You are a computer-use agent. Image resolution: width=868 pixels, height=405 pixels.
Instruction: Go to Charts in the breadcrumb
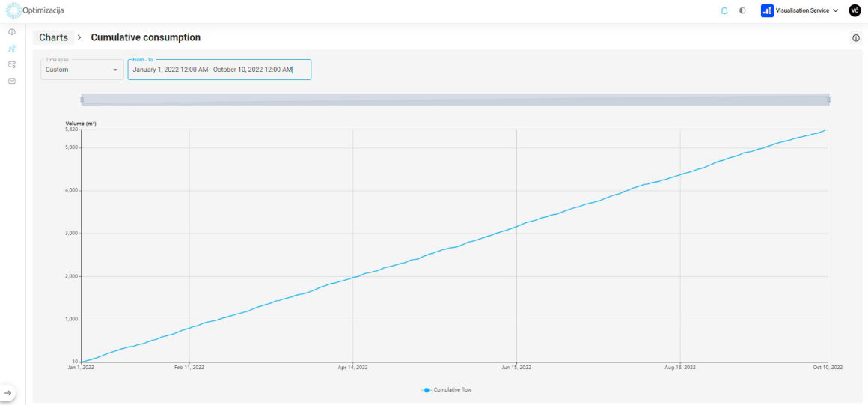pyautogui.click(x=53, y=37)
